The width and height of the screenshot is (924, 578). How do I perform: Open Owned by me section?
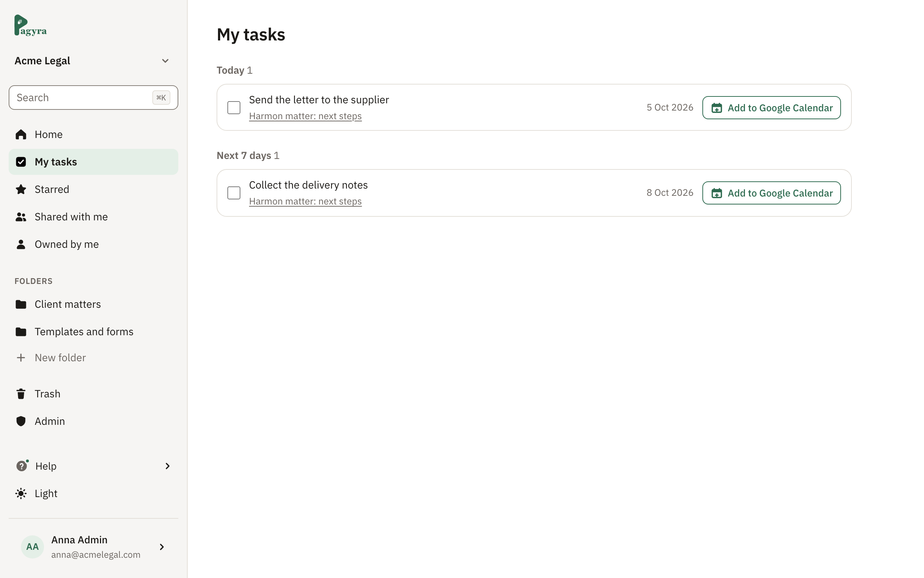coord(93,244)
